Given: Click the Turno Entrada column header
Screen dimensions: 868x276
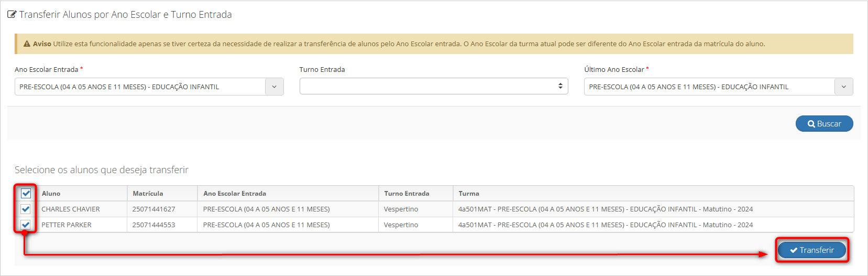Looking at the screenshot, I should [406, 194].
